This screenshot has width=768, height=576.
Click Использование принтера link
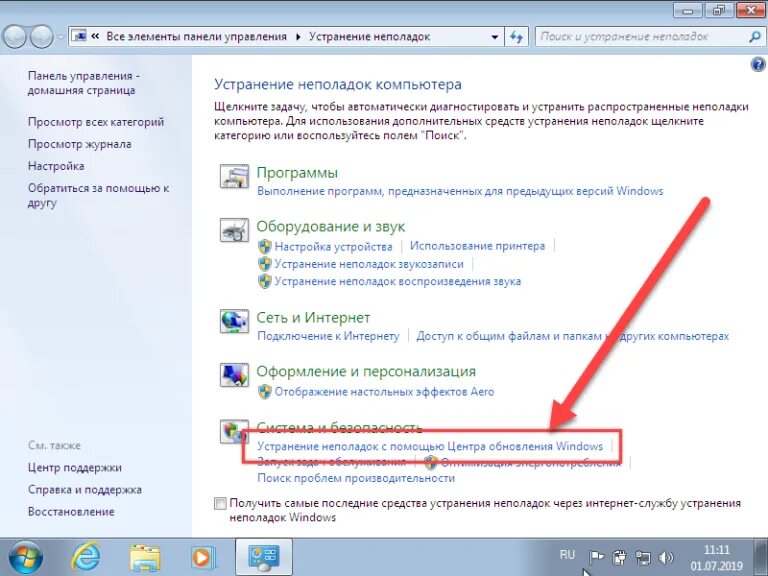point(477,246)
